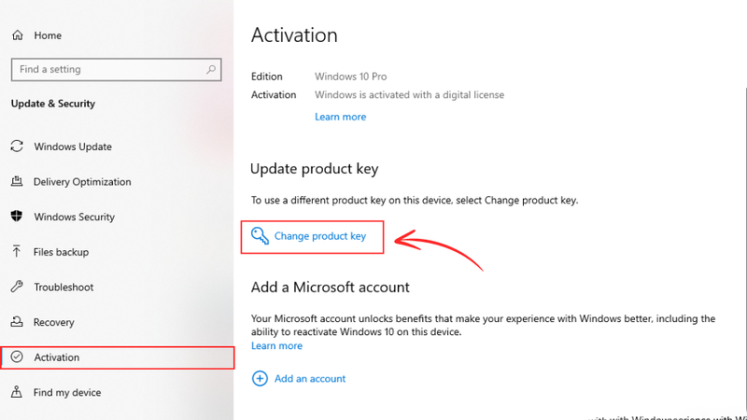Click the Delivery Optimization icon
This screenshot has height=420, width=747.
click(17, 182)
